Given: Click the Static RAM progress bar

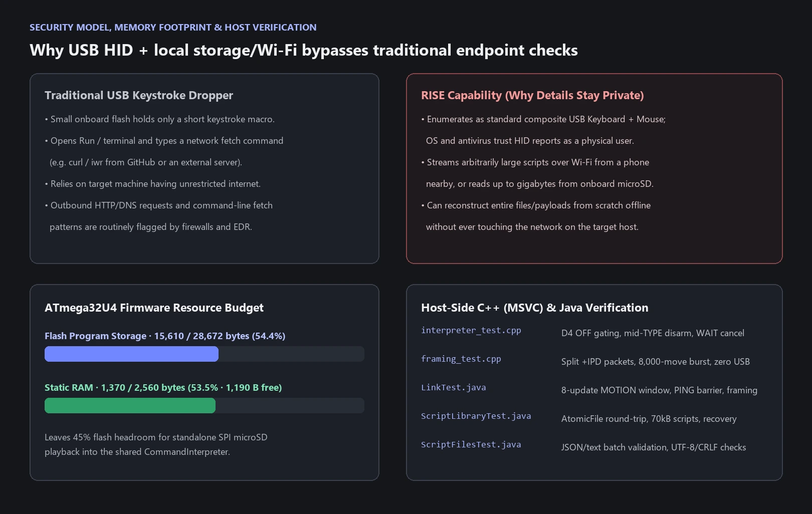Looking at the screenshot, I should coord(205,405).
